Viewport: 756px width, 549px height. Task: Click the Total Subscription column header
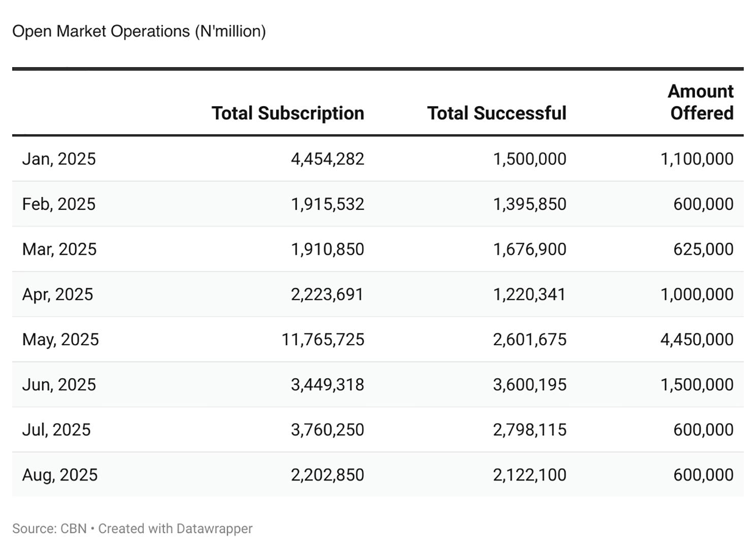tap(288, 113)
